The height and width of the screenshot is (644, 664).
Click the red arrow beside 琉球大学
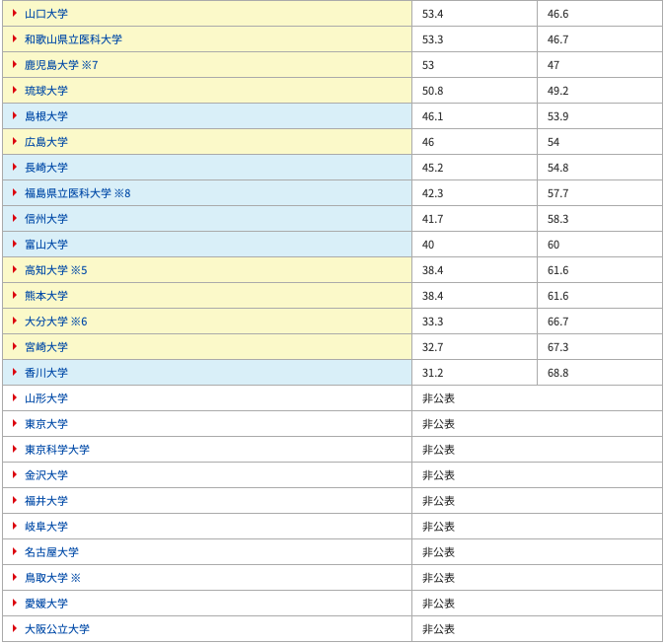[x=15, y=90]
